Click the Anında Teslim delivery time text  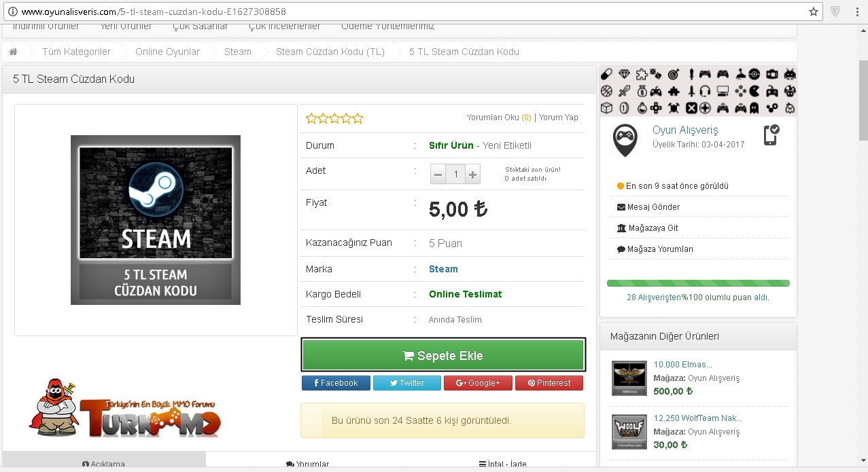pyautogui.click(x=455, y=320)
